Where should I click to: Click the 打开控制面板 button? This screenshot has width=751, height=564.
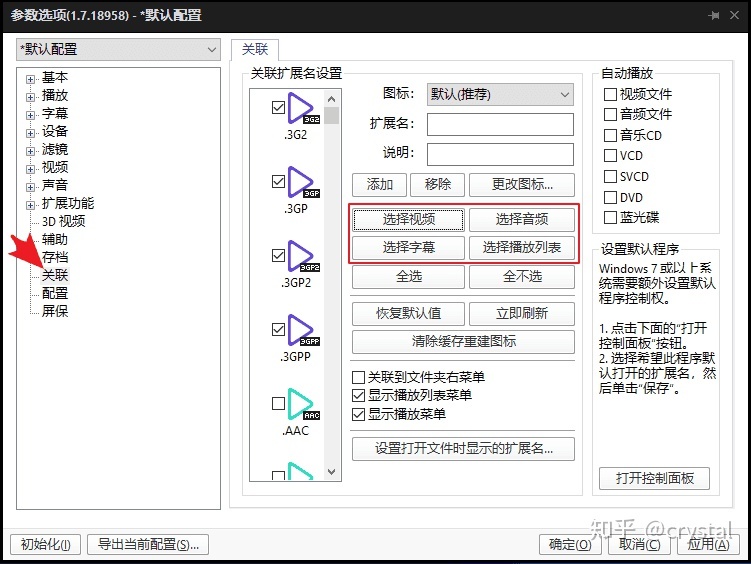654,478
